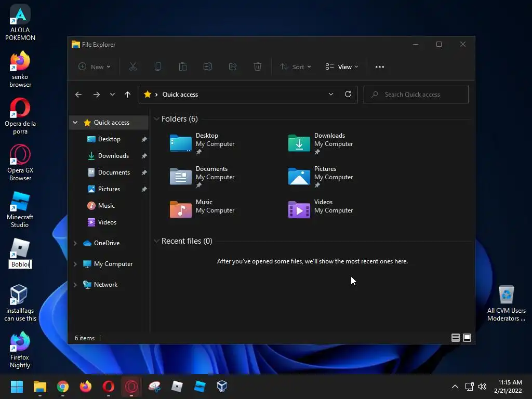Go back with the left arrow button
532x399 pixels.
pyautogui.click(x=78, y=95)
